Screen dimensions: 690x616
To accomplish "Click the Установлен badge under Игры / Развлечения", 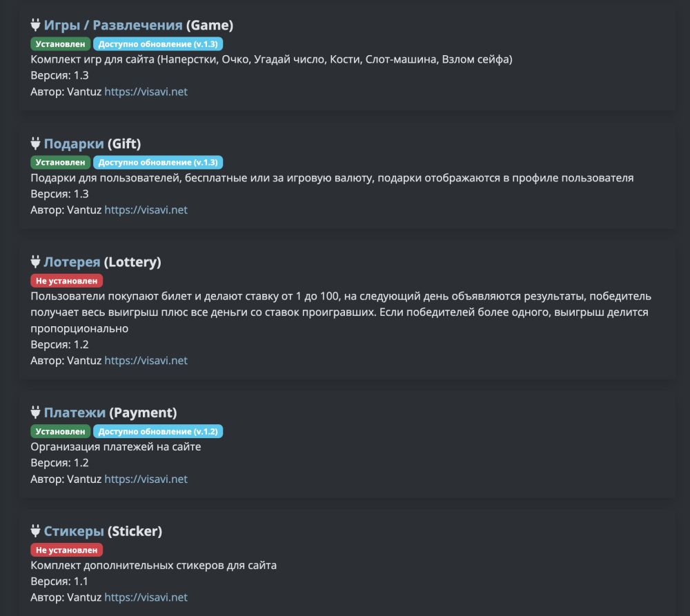I will pyautogui.click(x=60, y=44).
